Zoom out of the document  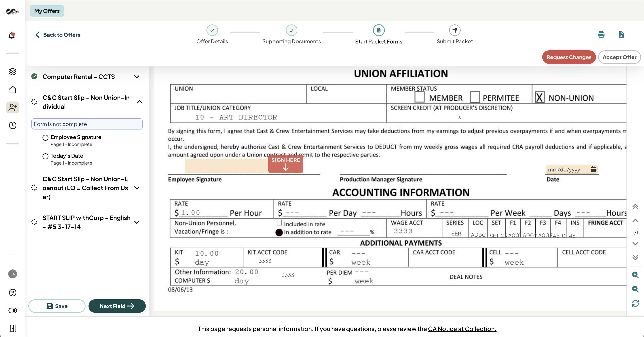(635, 289)
